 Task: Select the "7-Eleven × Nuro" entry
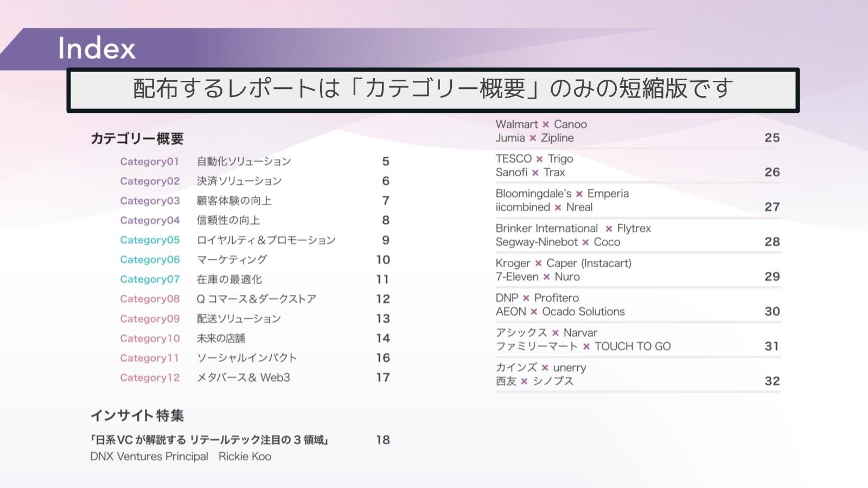pyautogui.click(x=538, y=277)
